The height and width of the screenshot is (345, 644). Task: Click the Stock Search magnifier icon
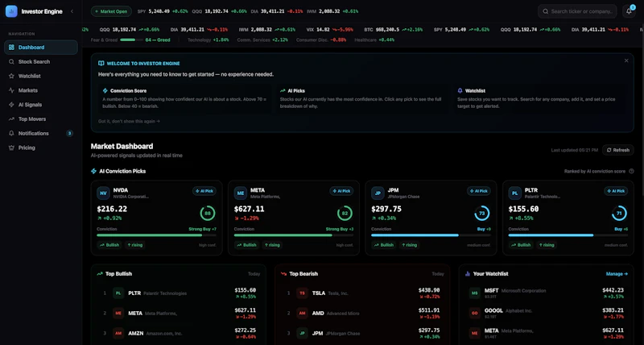click(11, 62)
